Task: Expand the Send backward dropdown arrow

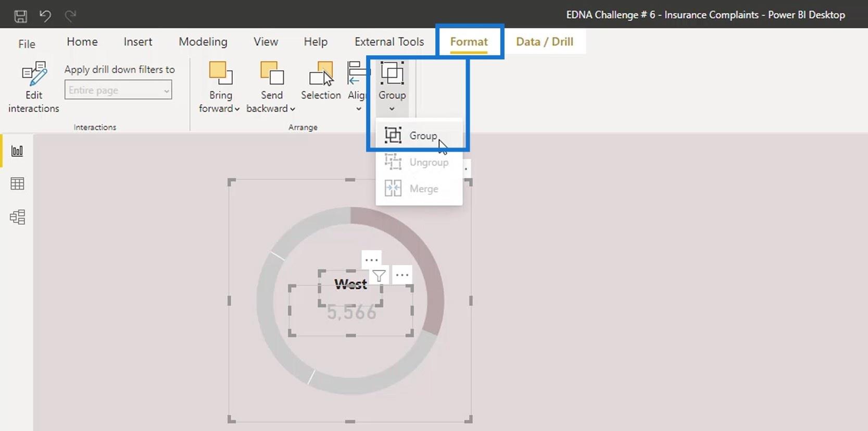Action: tap(293, 109)
